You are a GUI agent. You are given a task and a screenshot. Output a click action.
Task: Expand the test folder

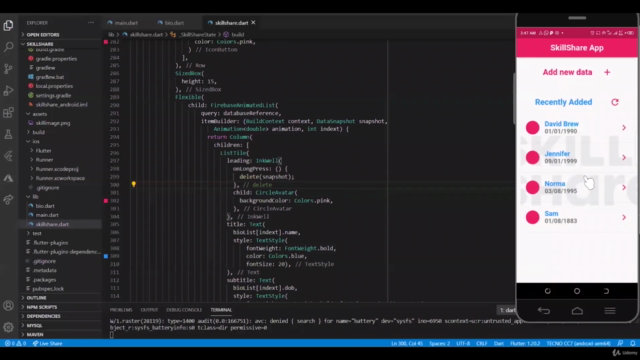[x=60, y=233]
